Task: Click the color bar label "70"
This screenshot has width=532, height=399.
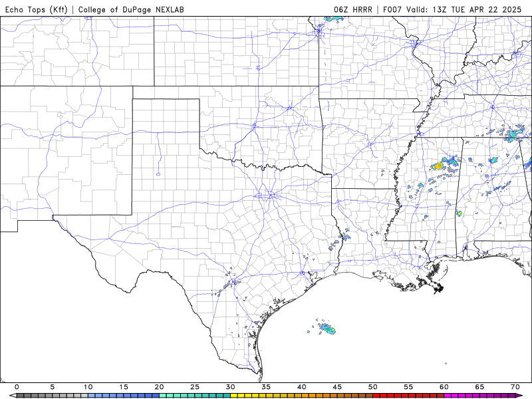Action: (515, 387)
